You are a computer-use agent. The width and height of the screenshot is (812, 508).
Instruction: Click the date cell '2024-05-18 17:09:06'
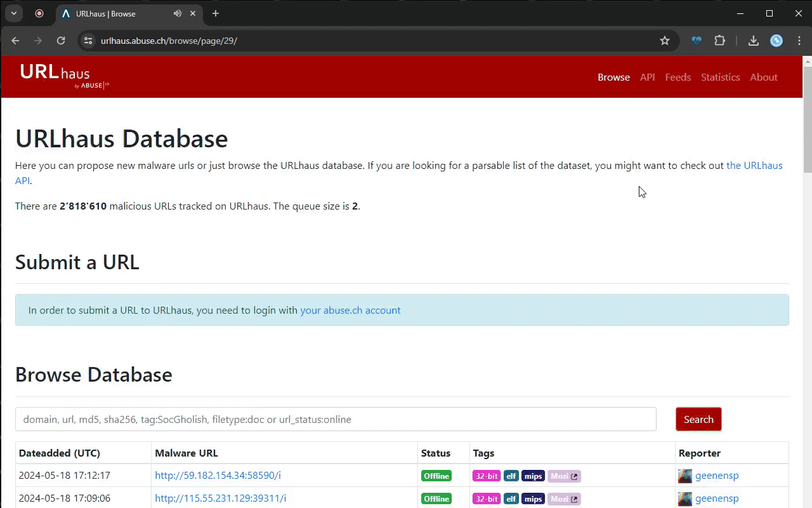pyautogui.click(x=65, y=498)
